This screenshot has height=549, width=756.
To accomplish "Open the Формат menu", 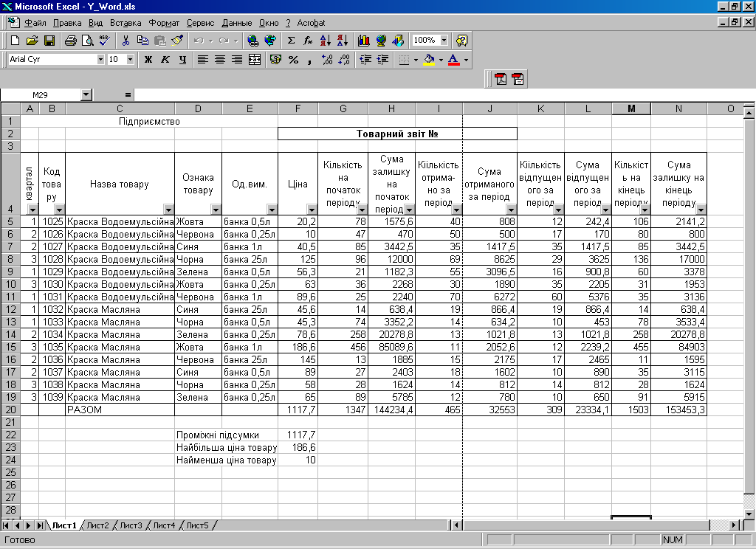I will (x=164, y=23).
